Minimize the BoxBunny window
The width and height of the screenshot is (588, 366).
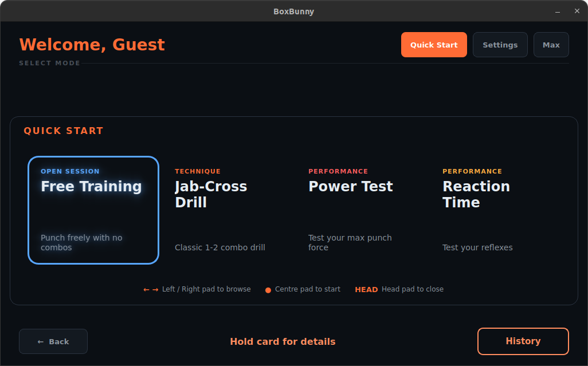coord(558,11)
